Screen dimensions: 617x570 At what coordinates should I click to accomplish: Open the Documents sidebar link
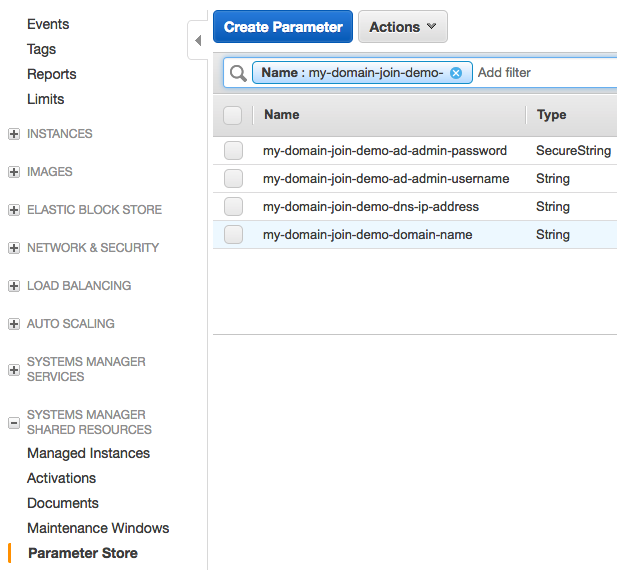pyautogui.click(x=62, y=503)
